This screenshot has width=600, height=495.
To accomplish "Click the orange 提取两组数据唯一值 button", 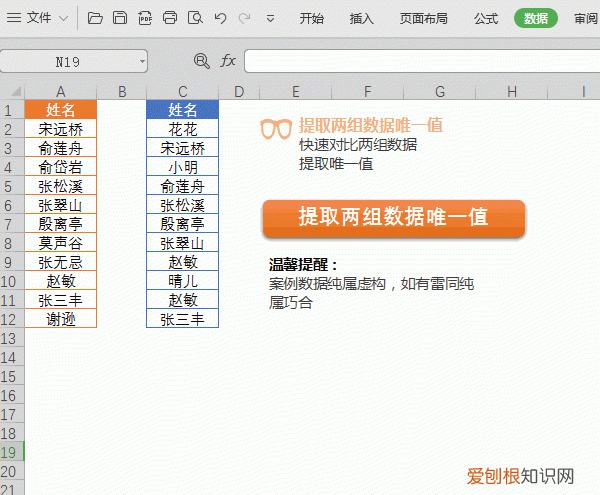I will [394, 217].
